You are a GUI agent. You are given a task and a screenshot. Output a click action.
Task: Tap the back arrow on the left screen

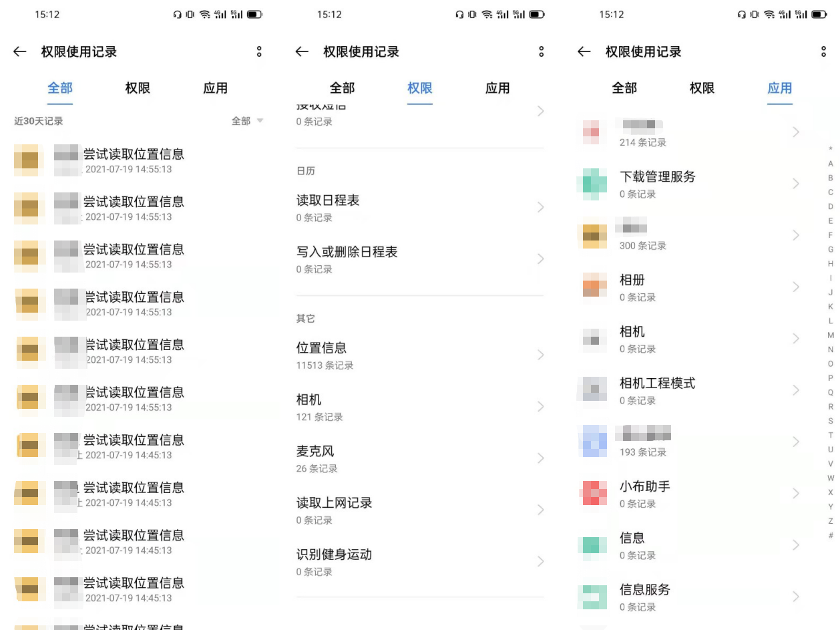pos(19,51)
